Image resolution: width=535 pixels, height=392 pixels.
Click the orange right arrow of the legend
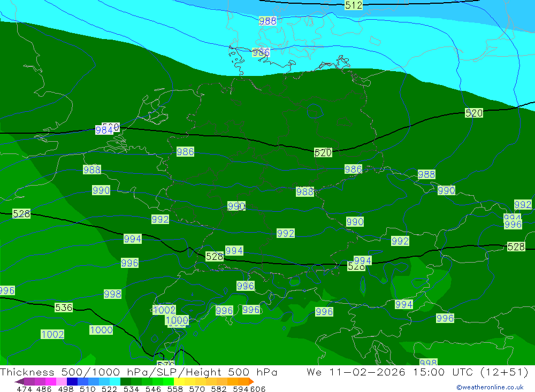(251, 381)
